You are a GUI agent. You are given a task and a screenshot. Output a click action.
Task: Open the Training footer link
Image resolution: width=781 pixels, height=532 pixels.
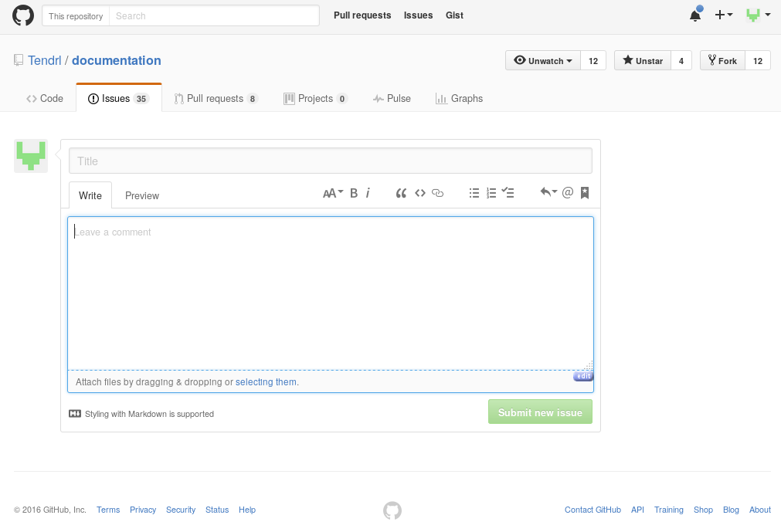(x=669, y=510)
